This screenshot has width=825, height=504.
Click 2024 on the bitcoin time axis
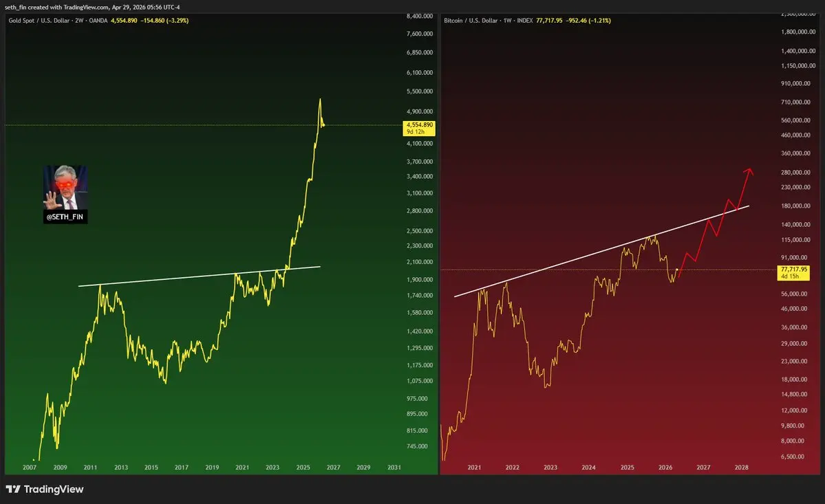click(588, 467)
